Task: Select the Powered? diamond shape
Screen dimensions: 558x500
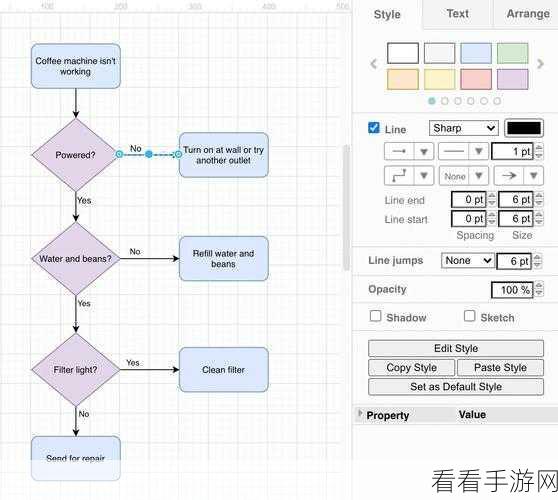Action: [75, 155]
